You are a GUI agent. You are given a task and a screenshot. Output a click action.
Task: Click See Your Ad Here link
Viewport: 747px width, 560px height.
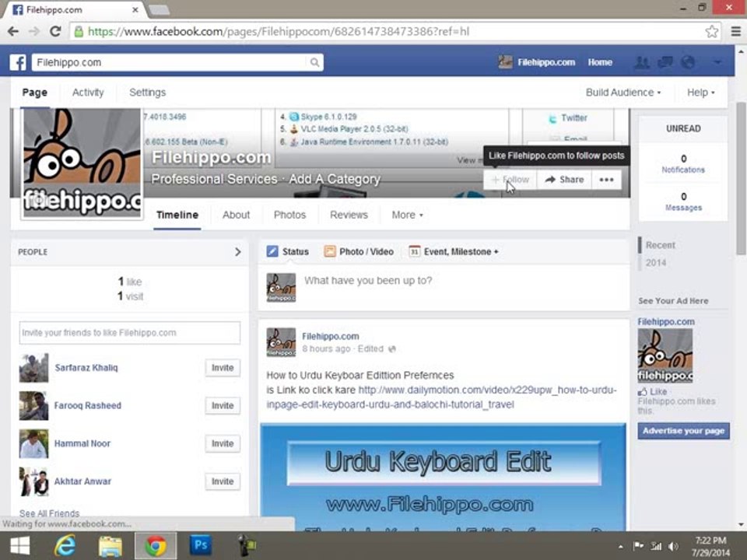pos(673,301)
